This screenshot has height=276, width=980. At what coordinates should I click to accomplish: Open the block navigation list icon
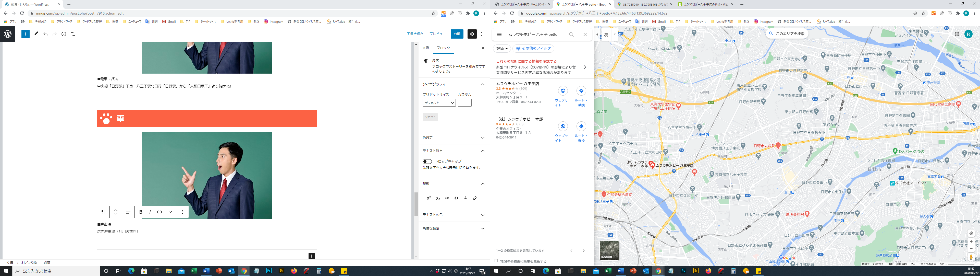coord(73,34)
